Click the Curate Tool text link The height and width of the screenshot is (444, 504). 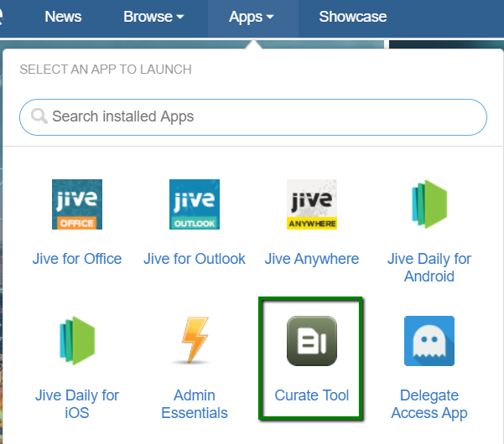(312, 395)
